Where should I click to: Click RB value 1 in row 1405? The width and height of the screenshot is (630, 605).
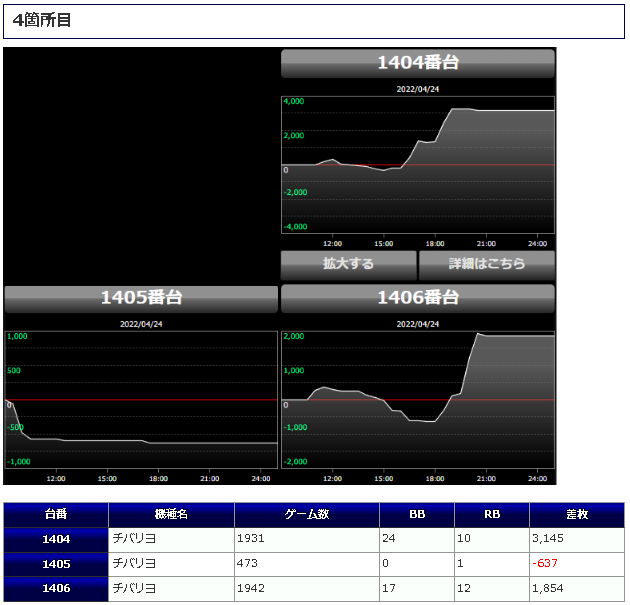click(492, 564)
